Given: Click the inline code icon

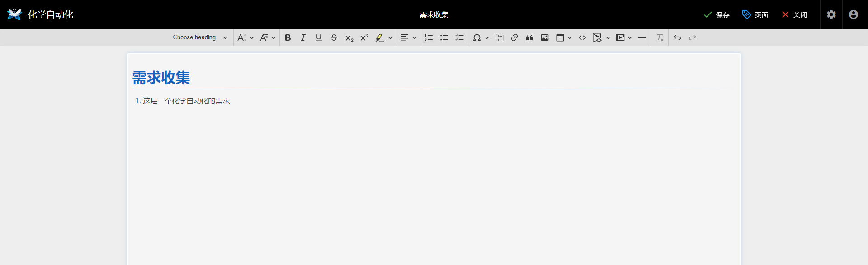Looking at the screenshot, I should click(582, 37).
